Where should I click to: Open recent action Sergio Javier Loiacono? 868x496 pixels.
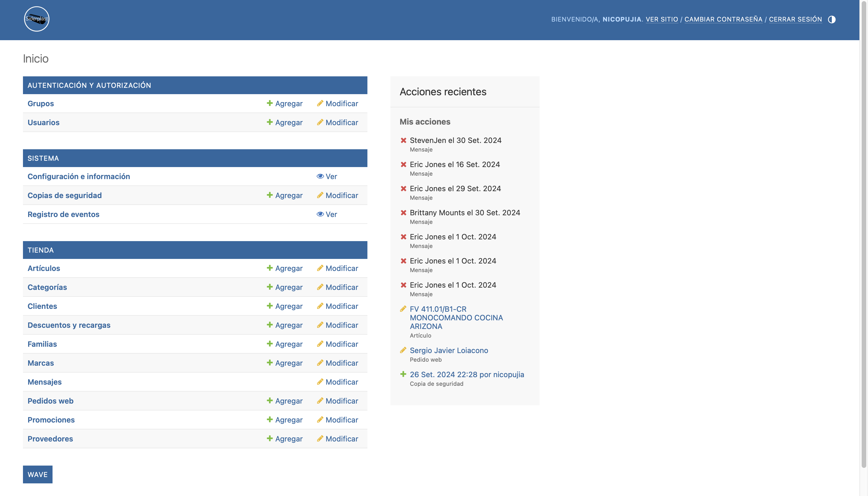point(449,350)
